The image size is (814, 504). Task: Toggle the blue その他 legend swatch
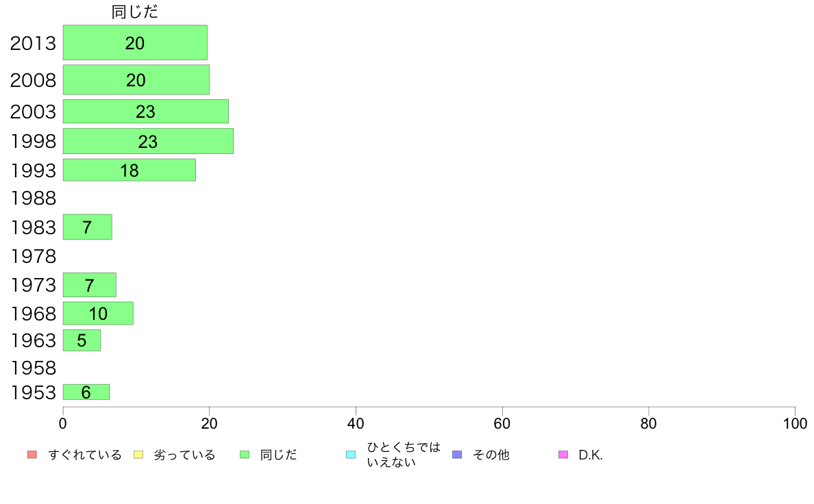457,455
